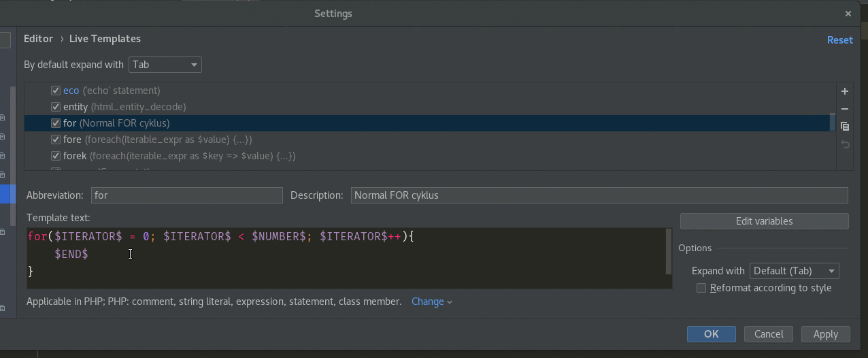This screenshot has width=868, height=358.
Task: Click the templates list vertical scrollbar
Action: 832,122
